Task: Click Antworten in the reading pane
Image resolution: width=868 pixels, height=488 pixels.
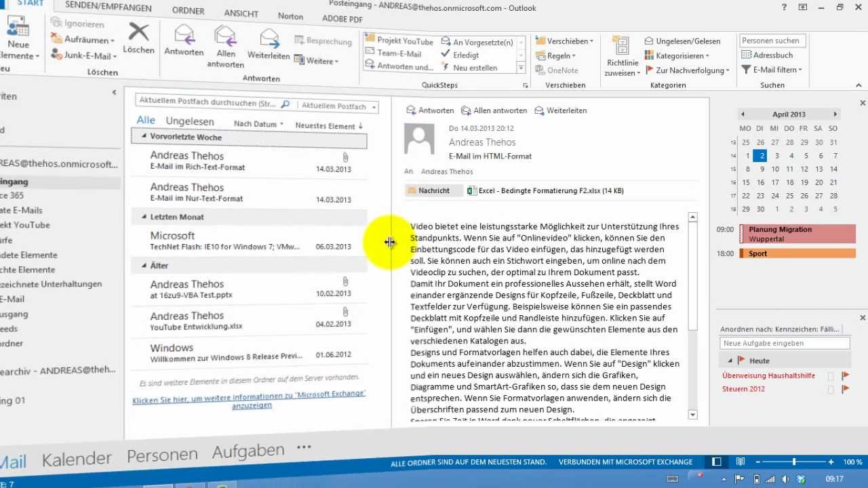Action: (430, 110)
